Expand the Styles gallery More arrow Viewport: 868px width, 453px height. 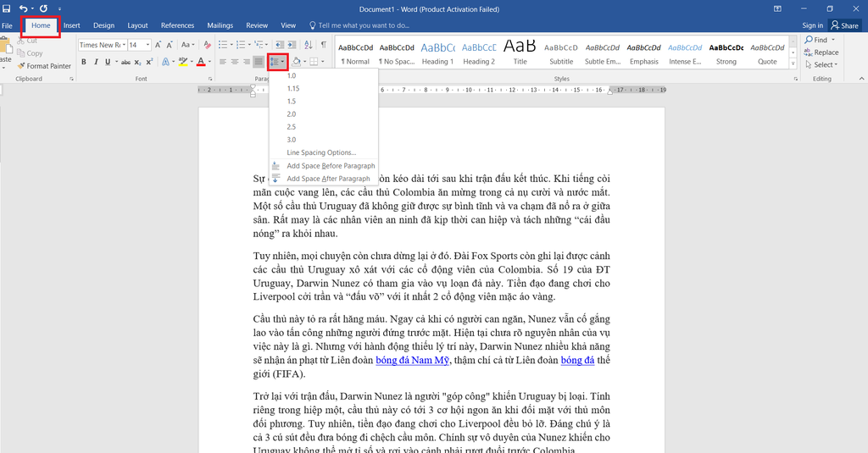793,64
